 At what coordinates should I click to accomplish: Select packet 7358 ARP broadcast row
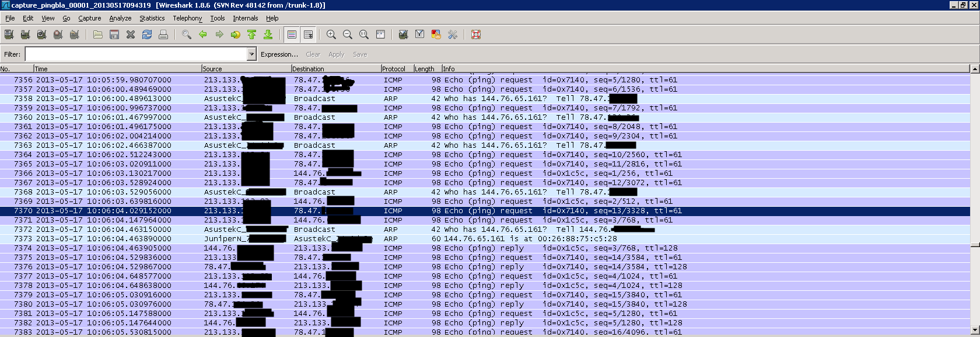tap(485, 99)
